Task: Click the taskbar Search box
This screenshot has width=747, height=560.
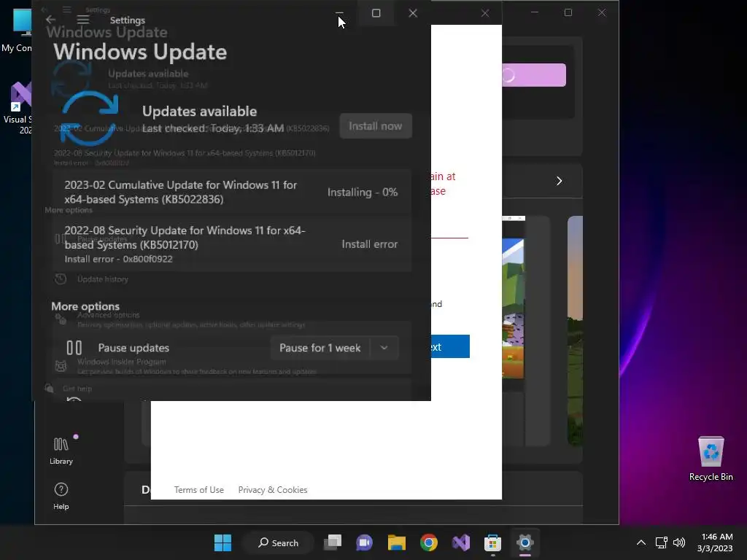Action: pyautogui.click(x=278, y=542)
